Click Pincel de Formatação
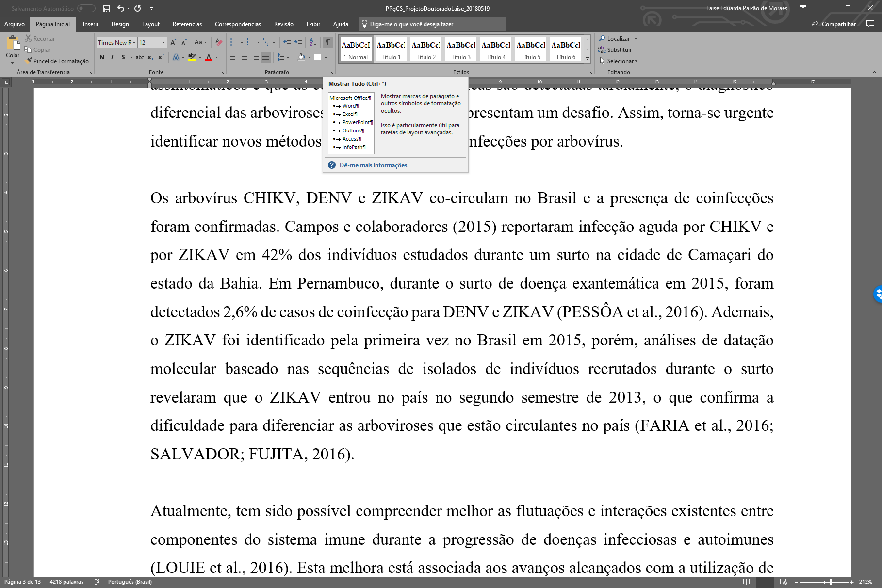This screenshot has width=882, height=588. click(x=57, y=61)
